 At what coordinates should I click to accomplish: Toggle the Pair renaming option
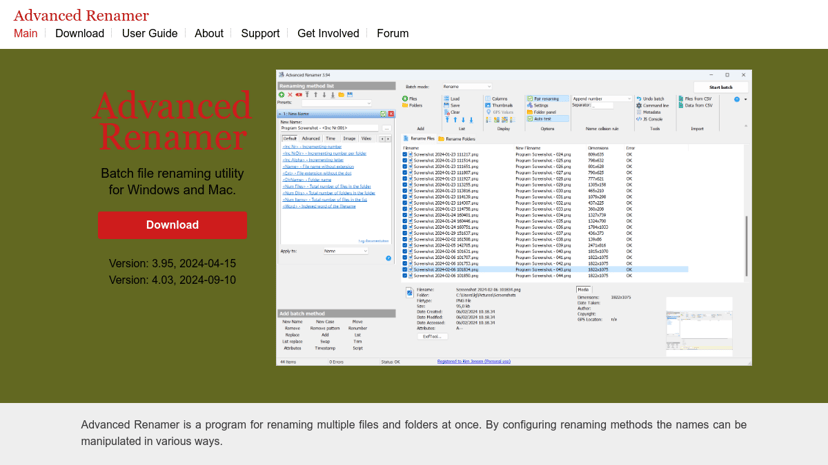coord(547,99)
